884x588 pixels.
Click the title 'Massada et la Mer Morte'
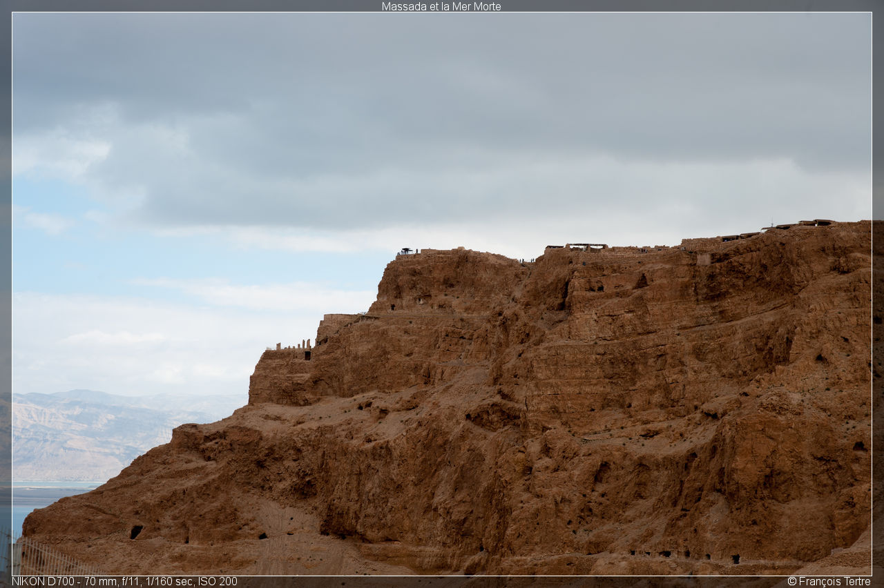441,6
